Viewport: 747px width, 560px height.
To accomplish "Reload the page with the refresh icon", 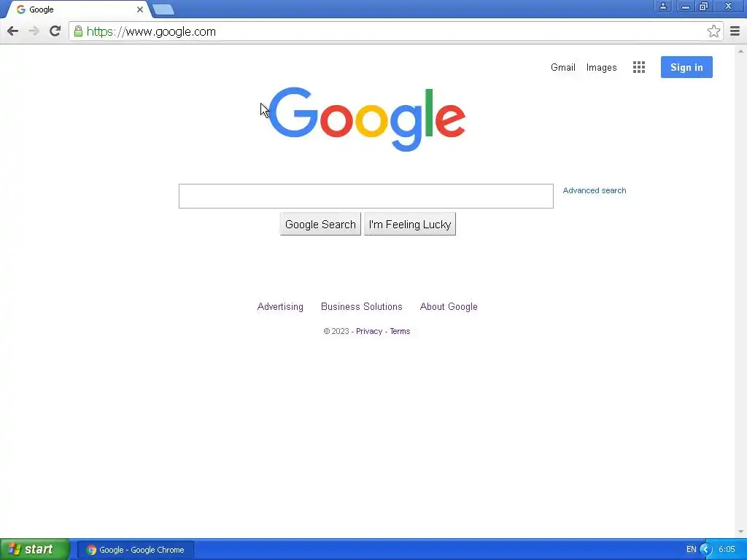I will coord(55,31).
